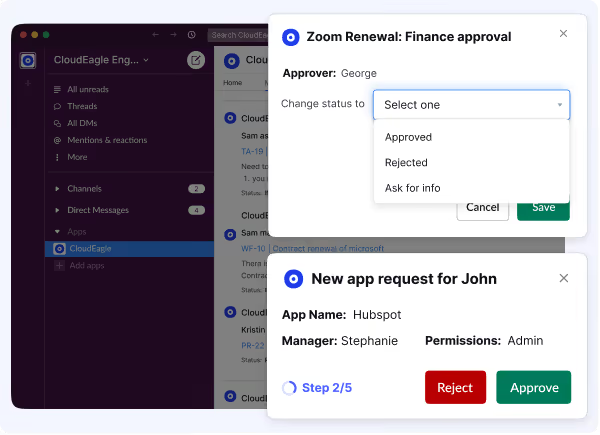The image size is (600, 435).
Task: Click CloudEagle avatar beside the WF-10 message
Action: 230,235
